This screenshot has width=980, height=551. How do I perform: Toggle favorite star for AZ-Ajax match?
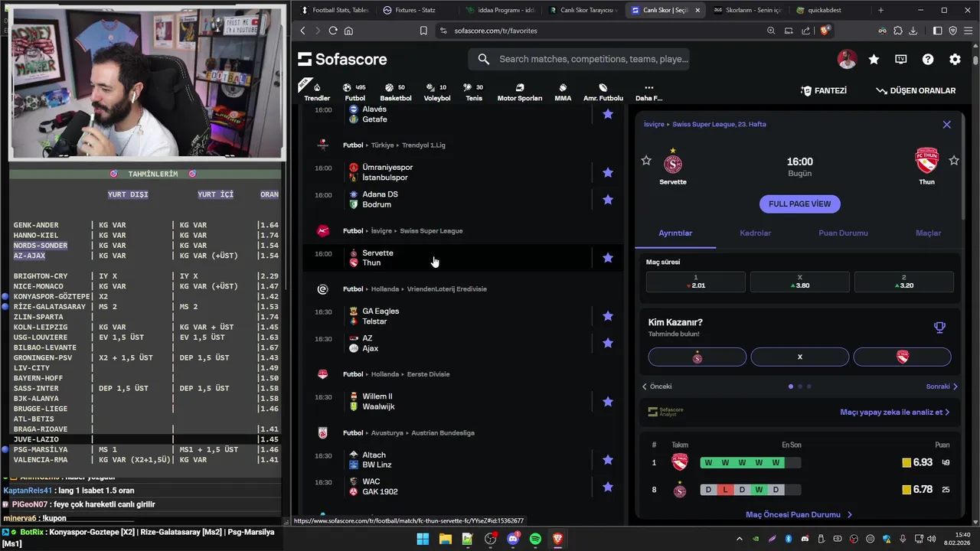tap(608, 343)
